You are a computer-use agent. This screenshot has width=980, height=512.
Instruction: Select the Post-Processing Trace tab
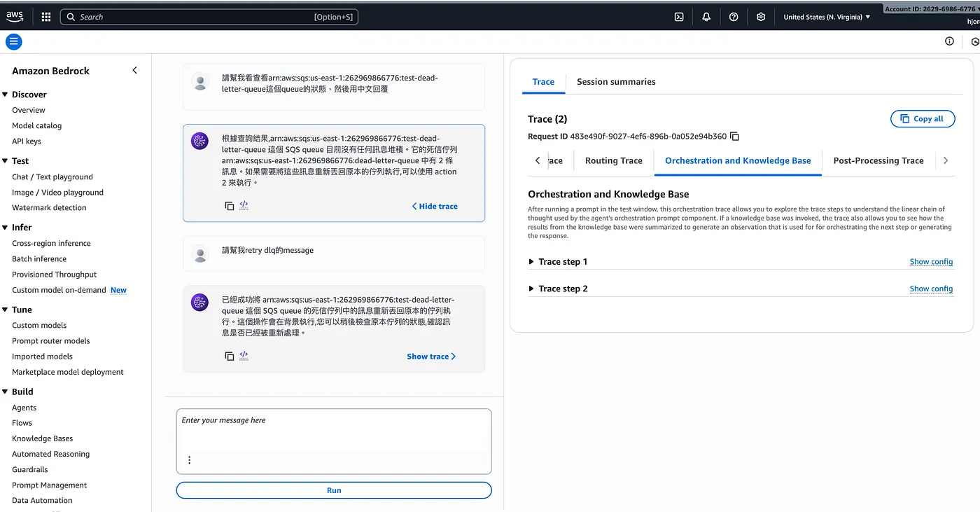point(878,161)
